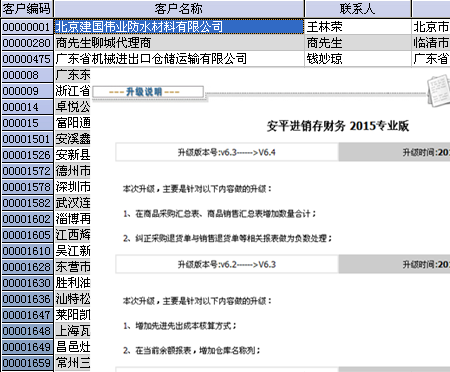Select customer code 000014
Screen dimensions: 450x372
click(27, 107)
